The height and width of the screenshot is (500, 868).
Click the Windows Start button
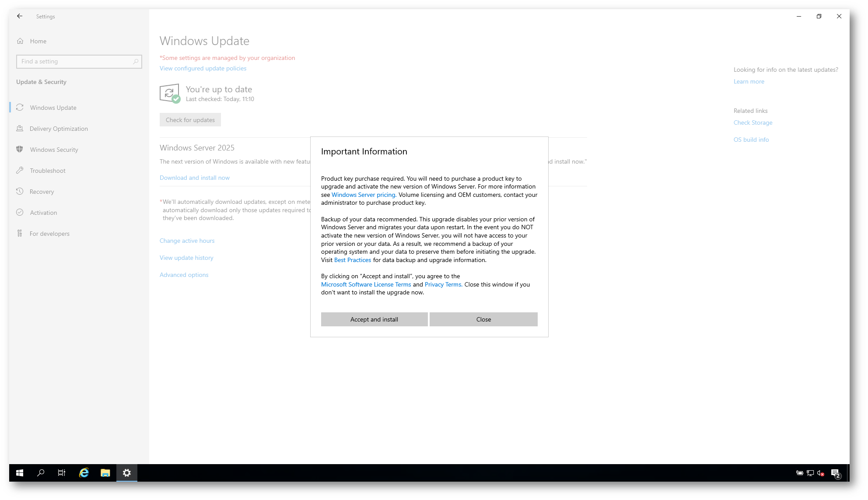[x=20, y=473]
